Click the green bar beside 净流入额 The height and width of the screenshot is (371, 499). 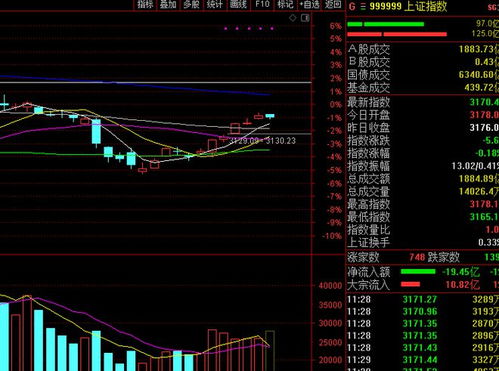(418, 272)
